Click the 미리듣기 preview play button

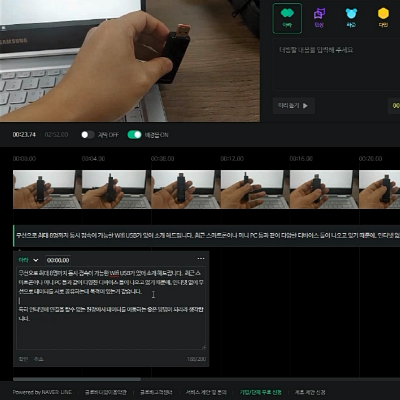(x=293, y=106)
